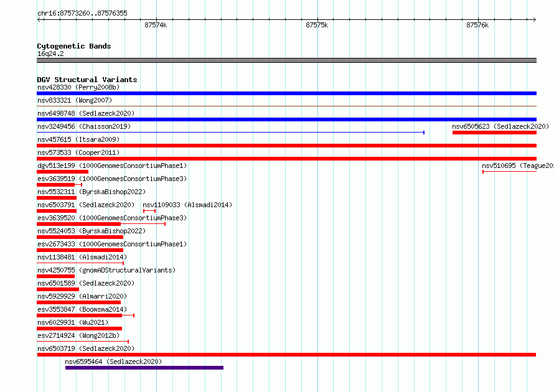Open the nsv833321 (Wong2007) variant label

click(x=75, y=100)
